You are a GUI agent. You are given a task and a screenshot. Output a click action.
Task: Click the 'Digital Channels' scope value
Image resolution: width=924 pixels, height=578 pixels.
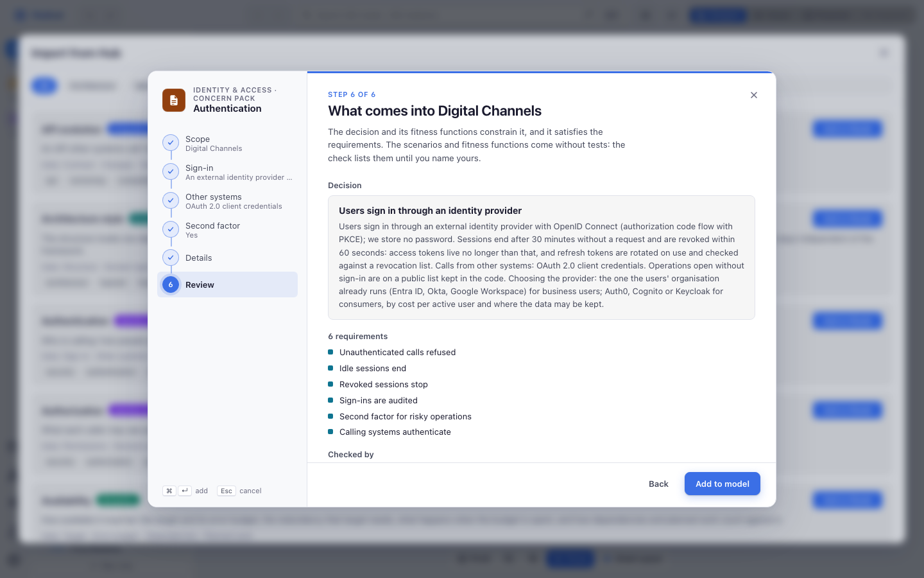coord(214,148)
